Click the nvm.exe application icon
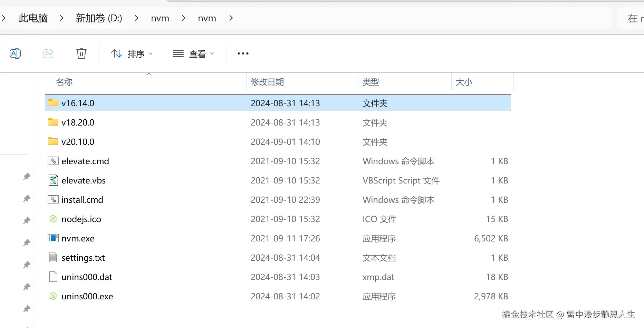 (53, 238)
